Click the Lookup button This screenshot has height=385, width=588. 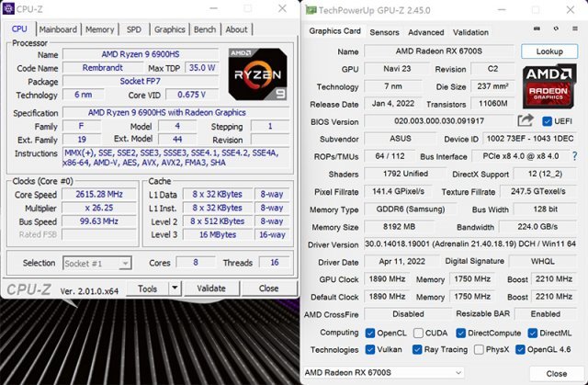pos(549,51)
